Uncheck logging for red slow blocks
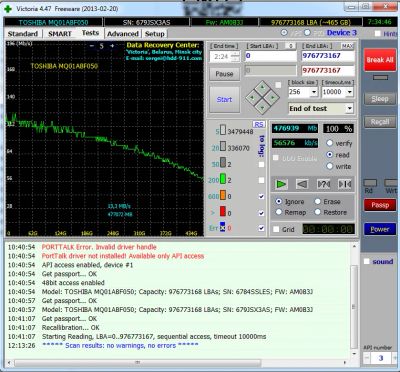 261,213
